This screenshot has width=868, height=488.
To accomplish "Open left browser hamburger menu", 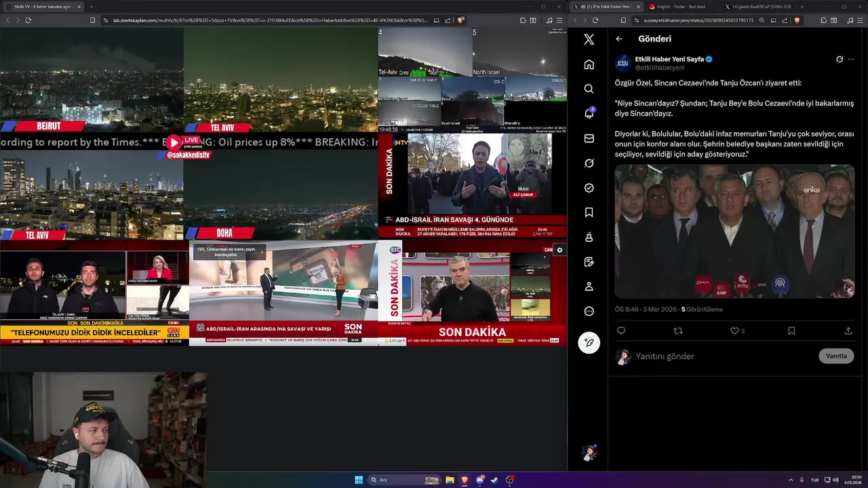I will (x=559, y=20).
